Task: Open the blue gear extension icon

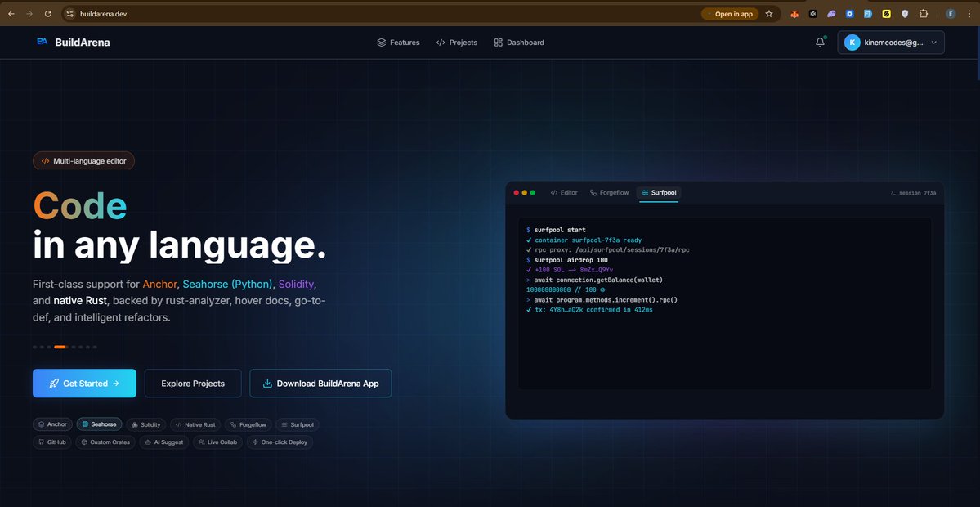Action: tap(850, 14)
